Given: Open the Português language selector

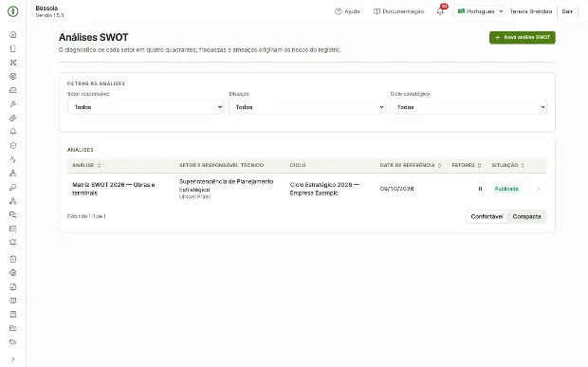Looking at the screenshot, I should click(x=479, y=11).
